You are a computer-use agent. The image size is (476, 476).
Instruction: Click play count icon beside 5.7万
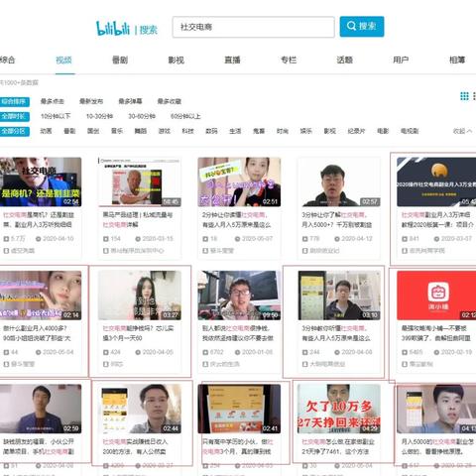pos(6,239)
